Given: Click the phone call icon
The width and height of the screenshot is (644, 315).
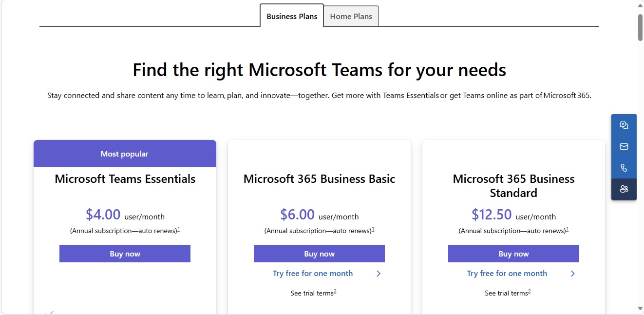Looking at the screenshot, I should 624,168.
